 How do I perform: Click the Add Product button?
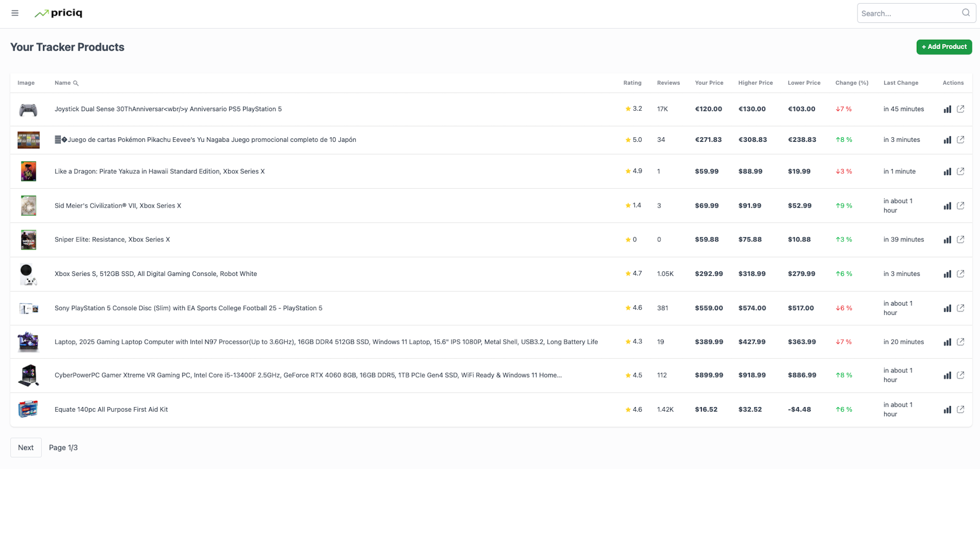943,46
